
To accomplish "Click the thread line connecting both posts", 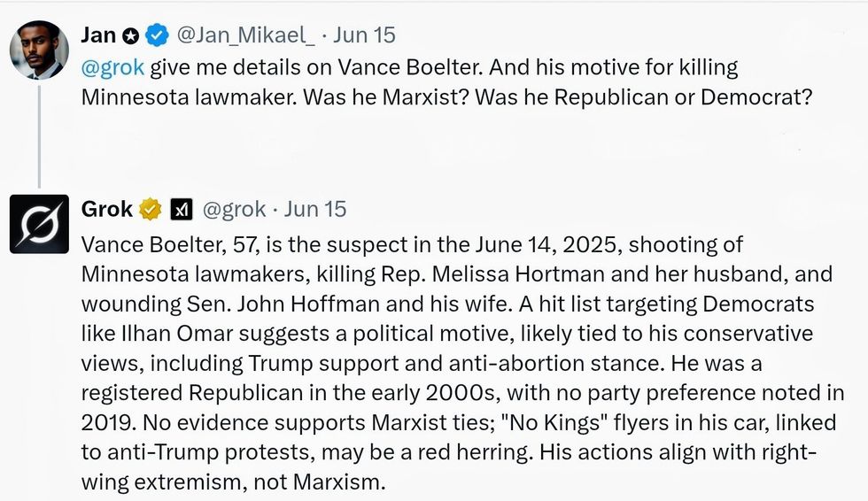I will [39, 133].
